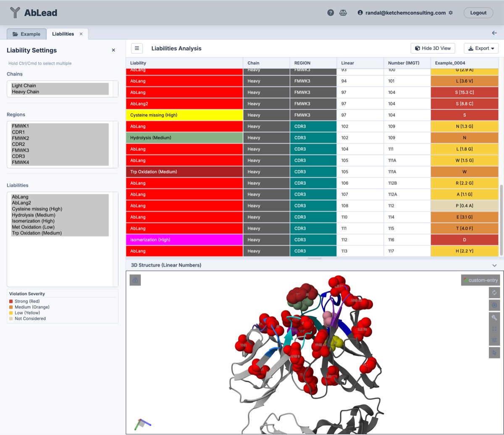Select Heavy Chain in Chains list
The width and height of the screenshot is (504, 435).
[26, 92]
